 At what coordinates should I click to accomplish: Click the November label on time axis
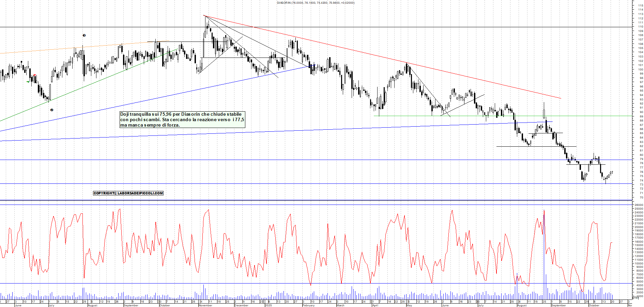(x=205, y=305)
